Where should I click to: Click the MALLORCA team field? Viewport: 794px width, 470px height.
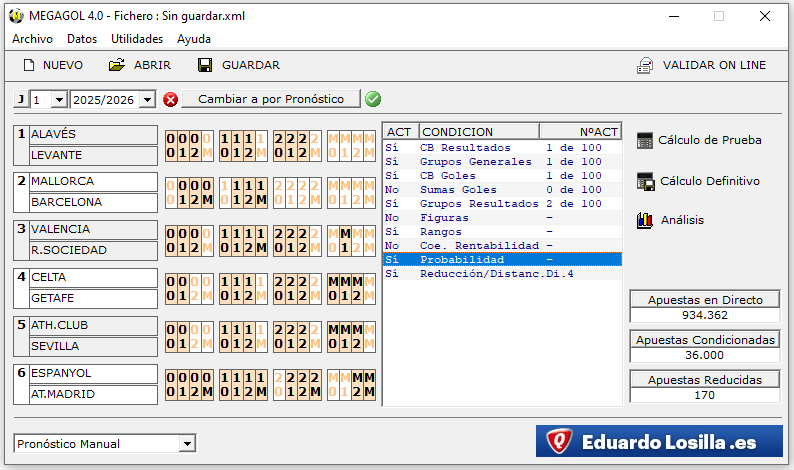point(93,182)
